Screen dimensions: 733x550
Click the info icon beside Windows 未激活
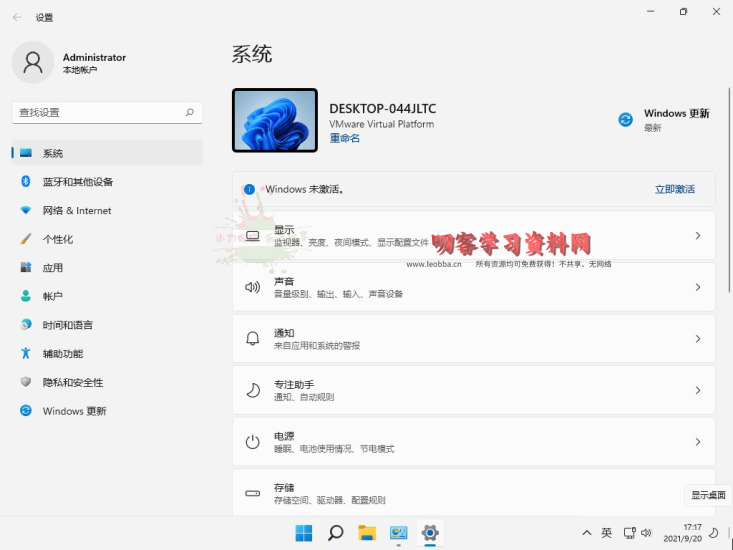(x=249, y=189)
